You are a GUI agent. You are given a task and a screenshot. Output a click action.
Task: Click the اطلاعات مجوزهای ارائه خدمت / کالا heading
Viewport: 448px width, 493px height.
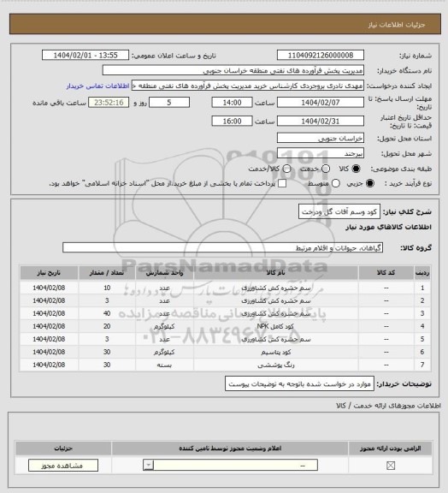[x=388, y=406]
